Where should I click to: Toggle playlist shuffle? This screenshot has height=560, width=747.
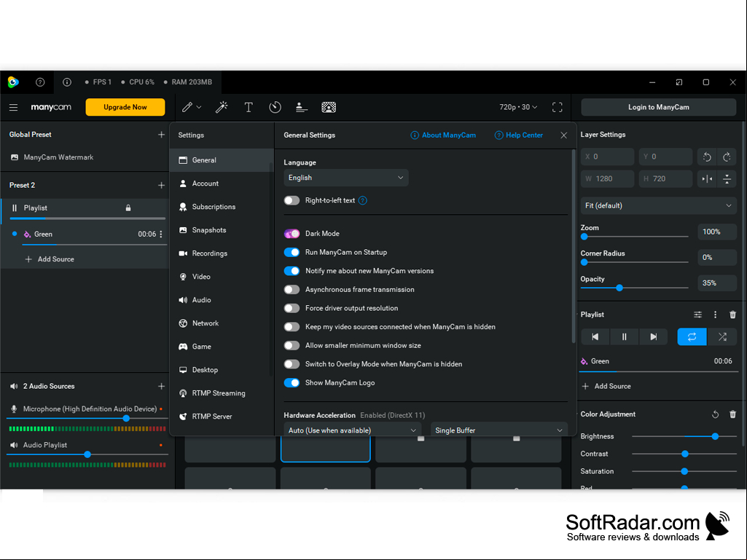(x=722, y=336)
